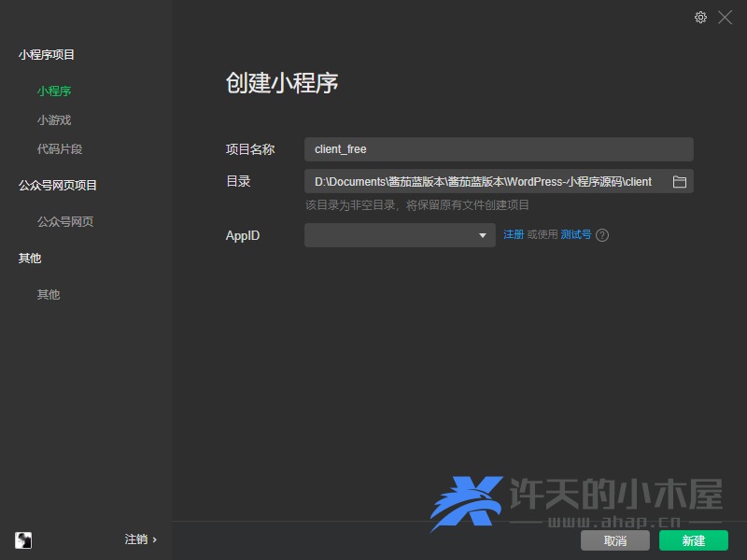Click the 公众号网页项目 section heading

[x=58, y=185]
